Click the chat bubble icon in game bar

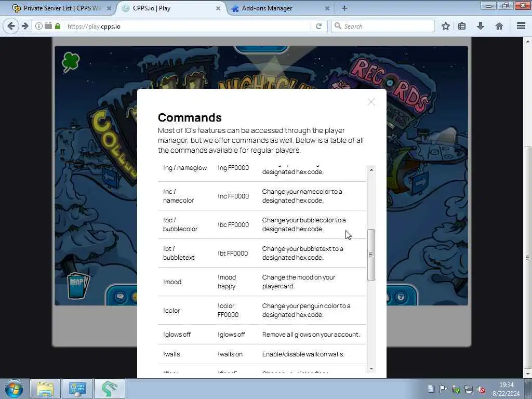point(120,297)
